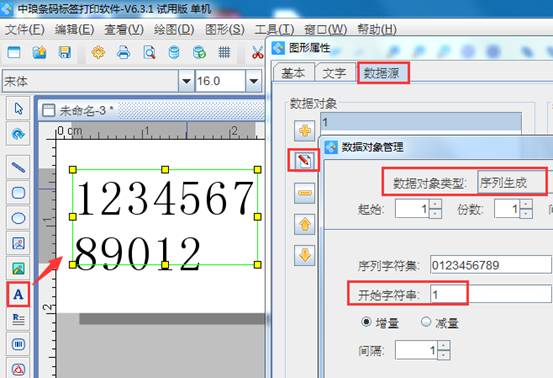The width and height of the screenshot is (553, 378).
Task: Move data object down with arrow button
Action: coord(304,255)
